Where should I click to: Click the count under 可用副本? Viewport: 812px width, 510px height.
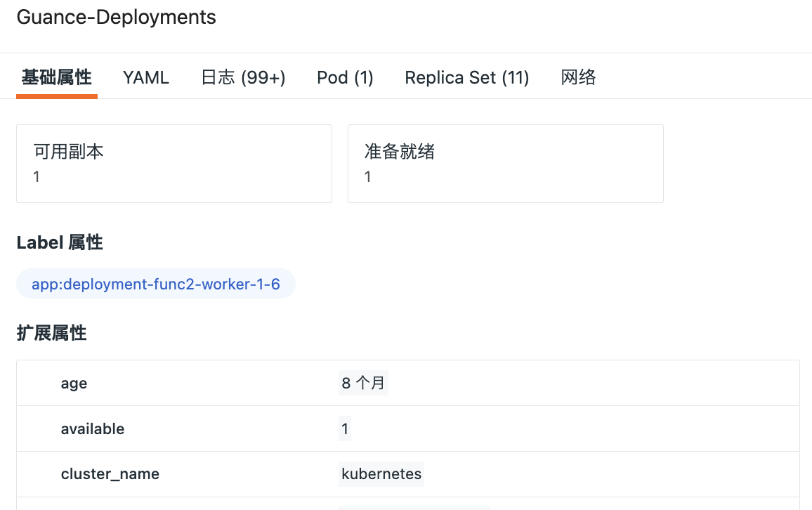click(37, 177)
